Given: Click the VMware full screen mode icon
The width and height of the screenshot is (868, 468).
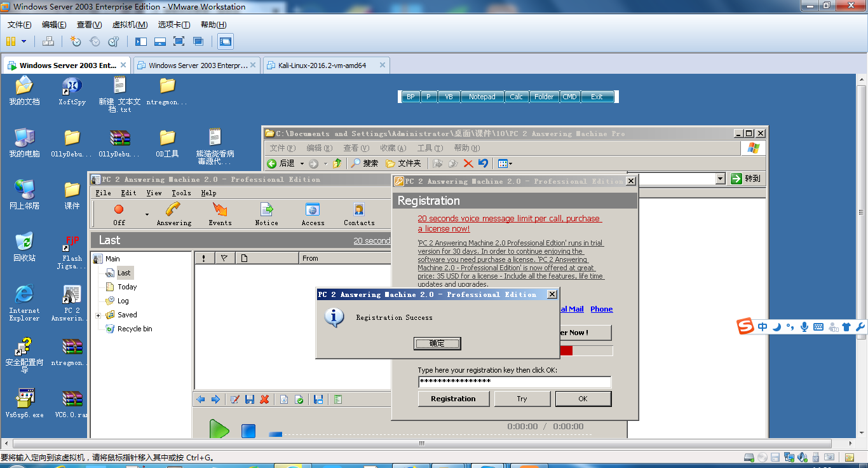Looking at the screenshot, I should (179, 41).
